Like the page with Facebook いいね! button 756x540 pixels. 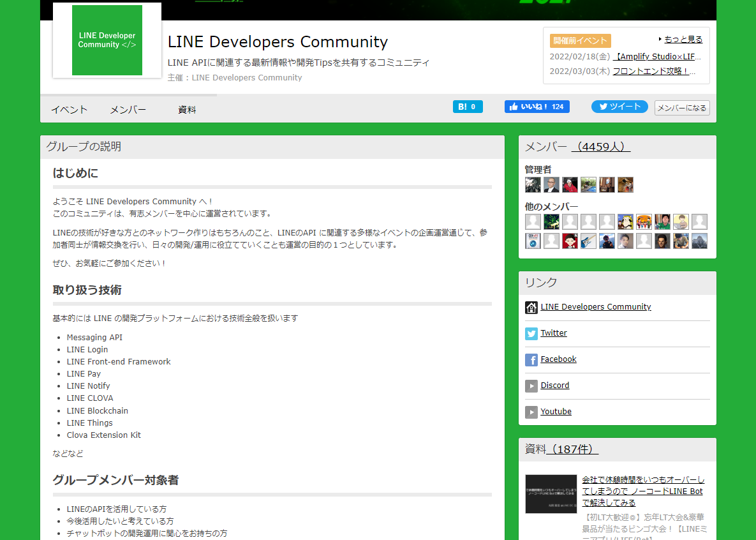(537, 107)
